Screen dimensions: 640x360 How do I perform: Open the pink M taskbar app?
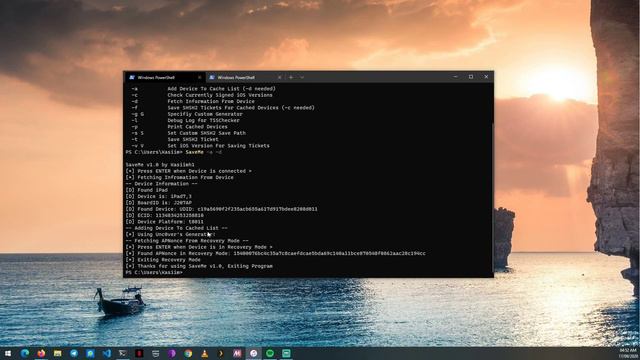(237, 353)
